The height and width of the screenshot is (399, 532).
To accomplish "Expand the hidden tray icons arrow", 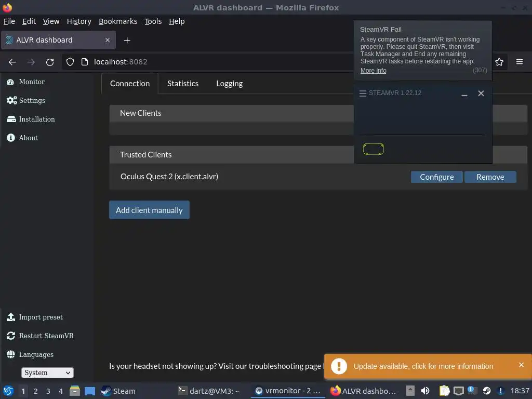I will 410,391.
